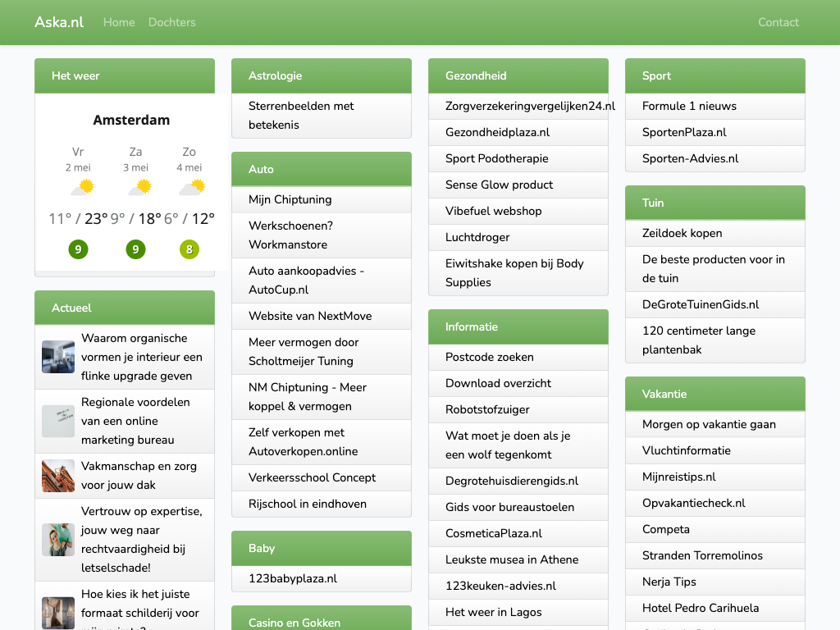Open Vibefuel webshop link
This screenshot has height=630, width=840.
click(x=493, y=211)
